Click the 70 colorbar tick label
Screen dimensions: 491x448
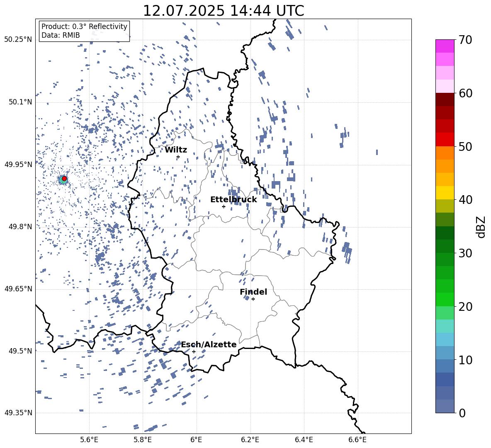pyautogui.click(x=465, y=40)
